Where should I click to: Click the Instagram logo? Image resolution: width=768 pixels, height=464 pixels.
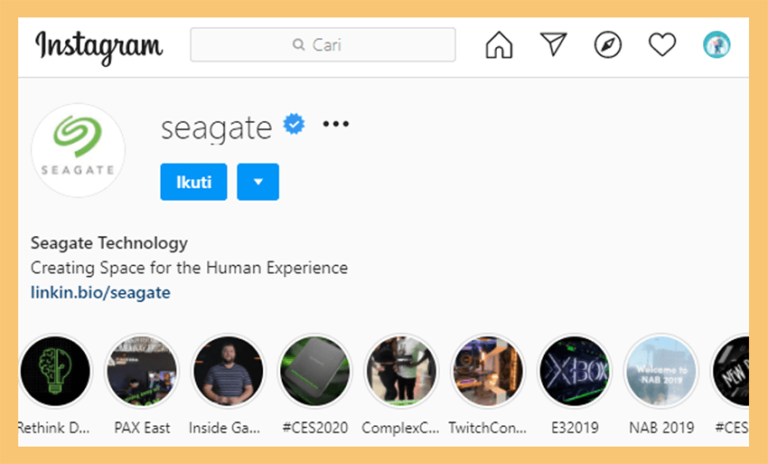(98, 47)
